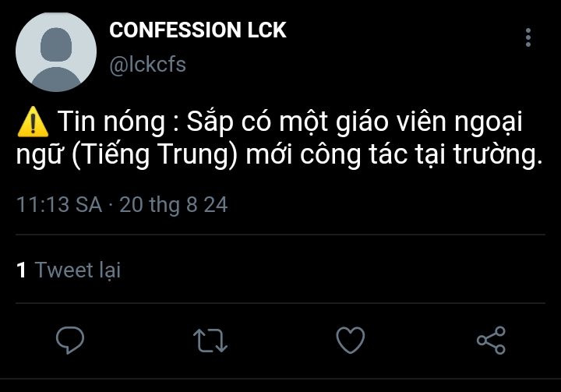561x392 pixels.
Task: Click the retweet arrows icon
Action: (x=210, y=341)
